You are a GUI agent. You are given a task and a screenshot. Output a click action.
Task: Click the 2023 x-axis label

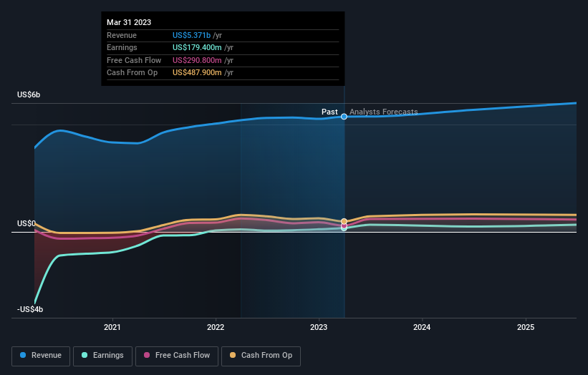pos(319,327)
